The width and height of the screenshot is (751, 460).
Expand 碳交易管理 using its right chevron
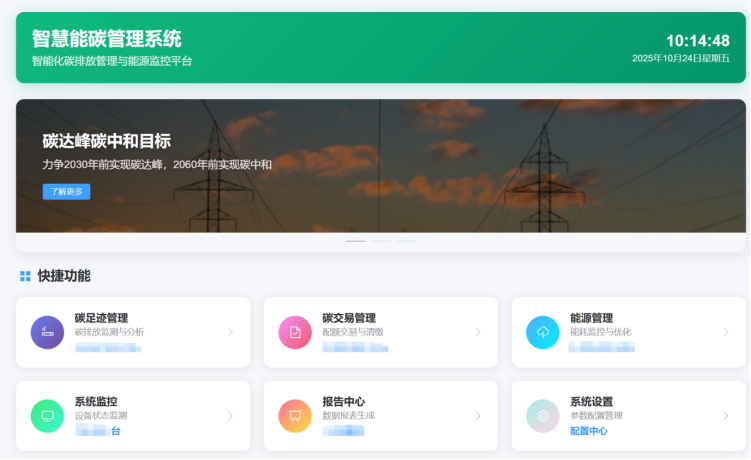tap(478, 332)
